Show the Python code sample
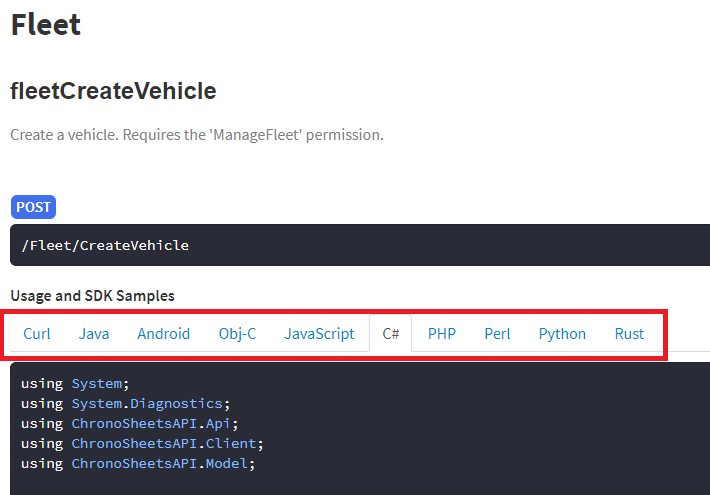710x495 pixels. click(x=562, y=334)
